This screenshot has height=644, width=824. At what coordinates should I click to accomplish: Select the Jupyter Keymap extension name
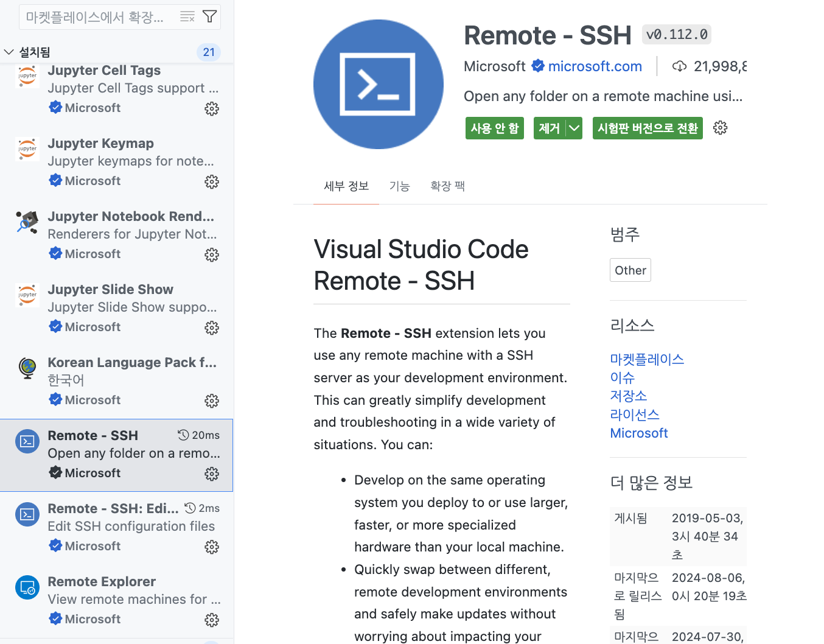click(x=100, y=143)
